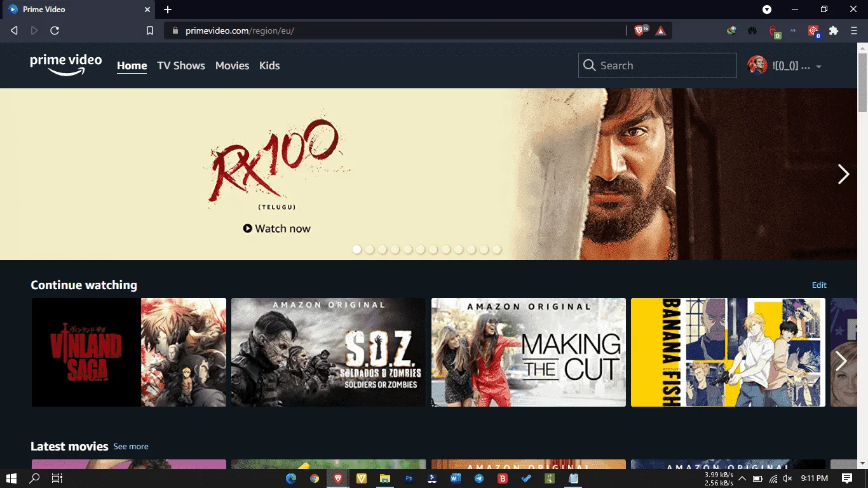Click the Latest movies heading

69,446
